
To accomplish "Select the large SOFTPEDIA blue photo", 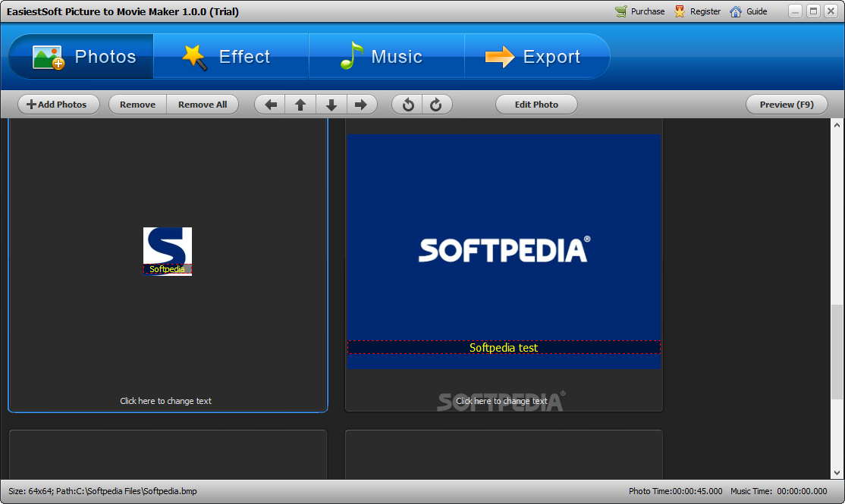I will point(504,252).
